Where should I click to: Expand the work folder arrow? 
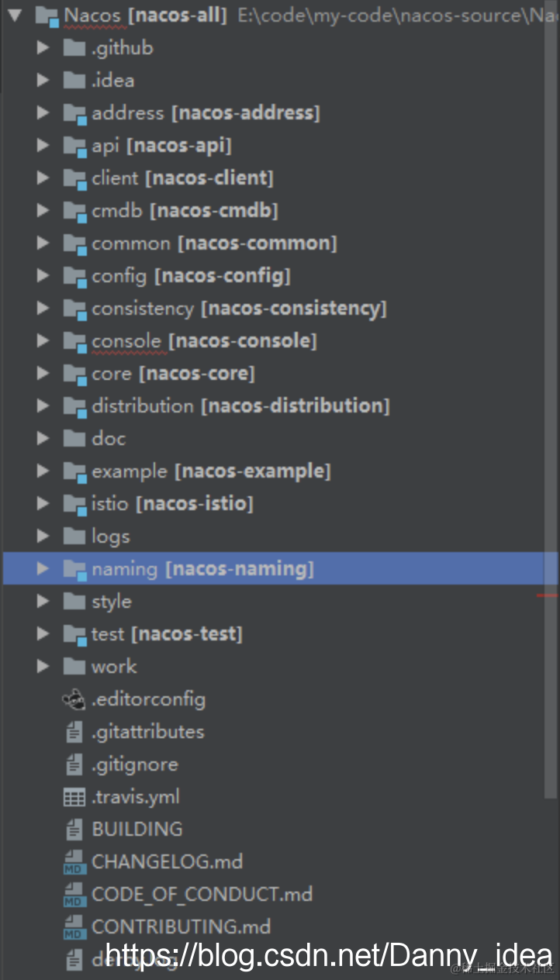[43, 666]
